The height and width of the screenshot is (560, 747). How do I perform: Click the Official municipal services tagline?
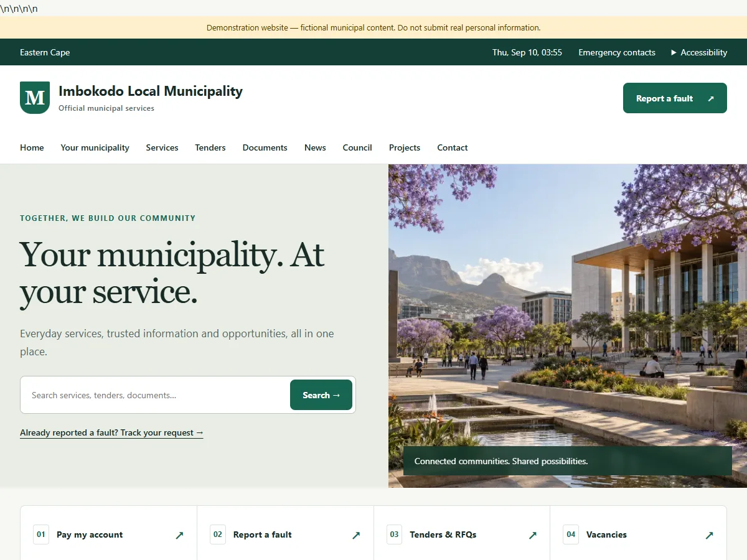point(106,108)
